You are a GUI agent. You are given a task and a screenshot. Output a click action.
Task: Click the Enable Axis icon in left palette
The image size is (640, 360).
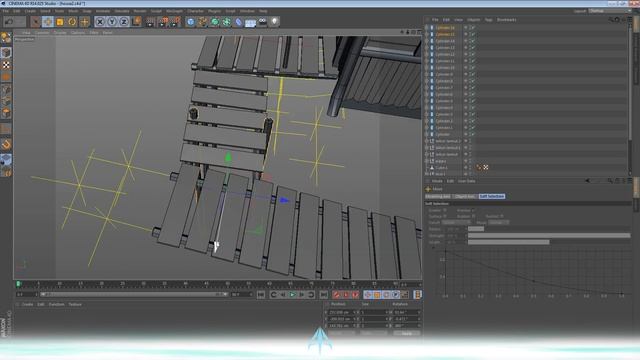coord(6,129)
